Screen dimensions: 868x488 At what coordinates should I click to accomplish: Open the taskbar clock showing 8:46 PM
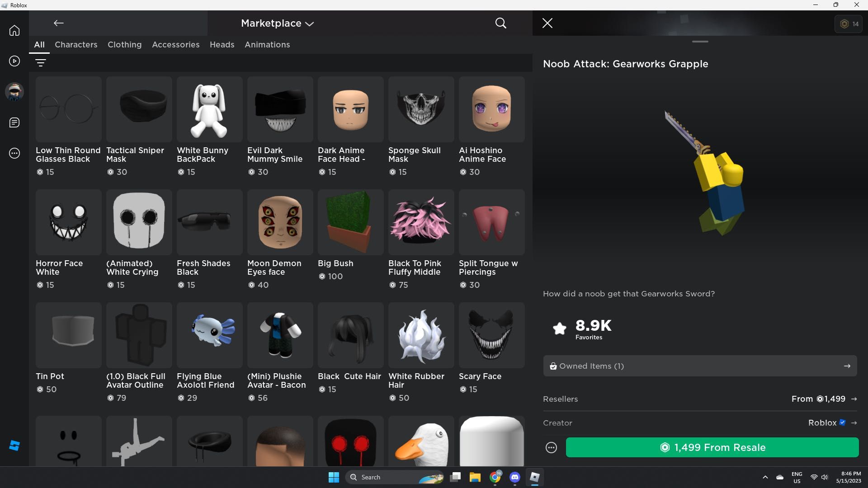coord(849,477)
